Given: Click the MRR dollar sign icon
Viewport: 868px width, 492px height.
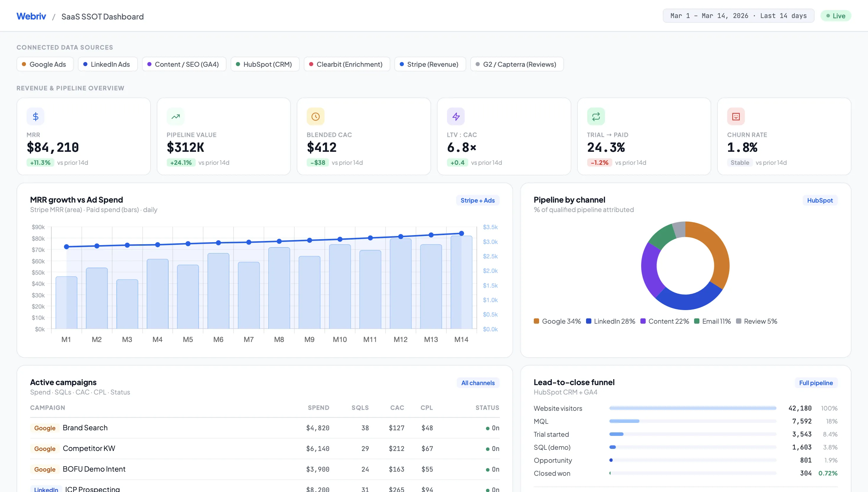Looking at the screenshot, I should [x=35, y=117].
